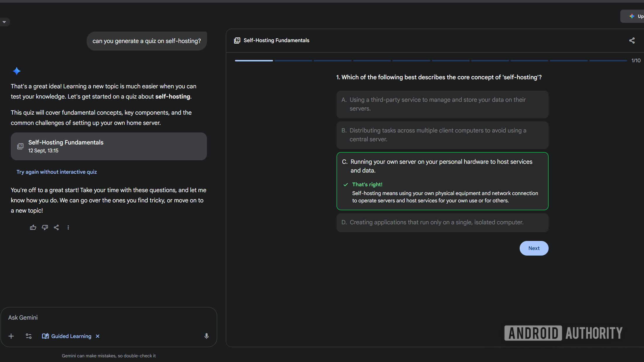644x362 pixels.
Task: Click the Upgrade button at top right
Action: (x=635, y=16)
